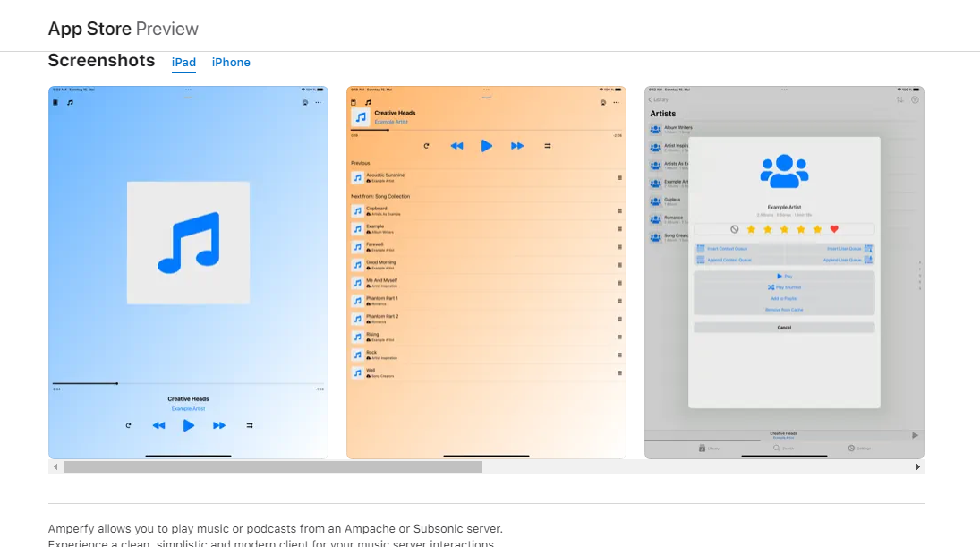The width and height of the screenshot is (980, 547).
Task: Click the right scroll arrow of the gallery
Action: pos(917,467)
